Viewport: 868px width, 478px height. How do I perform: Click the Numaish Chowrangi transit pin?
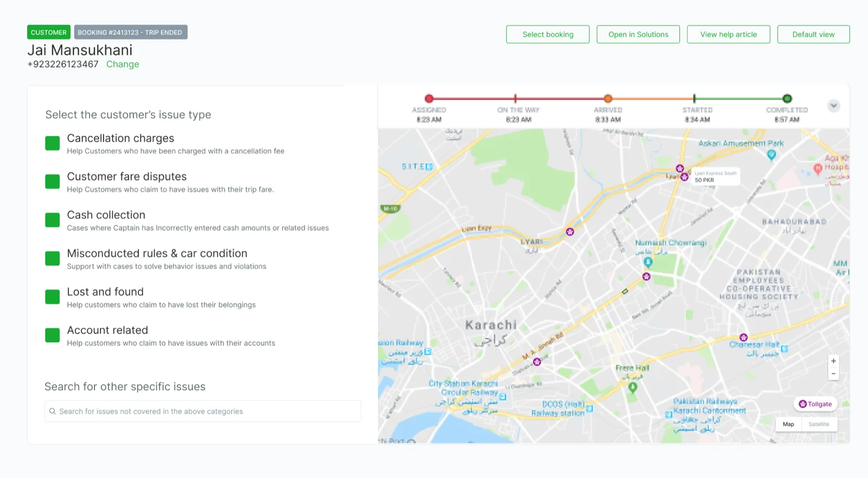tap(648, 263)
